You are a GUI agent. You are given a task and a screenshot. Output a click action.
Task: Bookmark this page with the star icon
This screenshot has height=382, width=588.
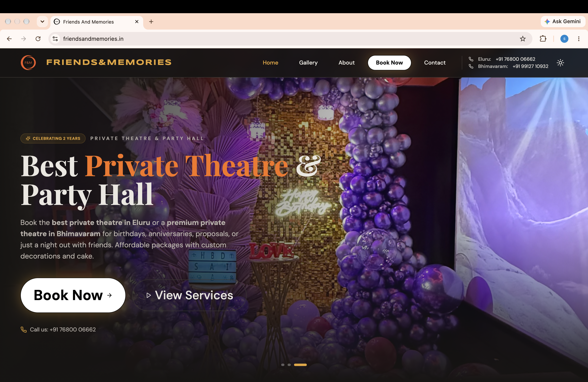point(523,39)
